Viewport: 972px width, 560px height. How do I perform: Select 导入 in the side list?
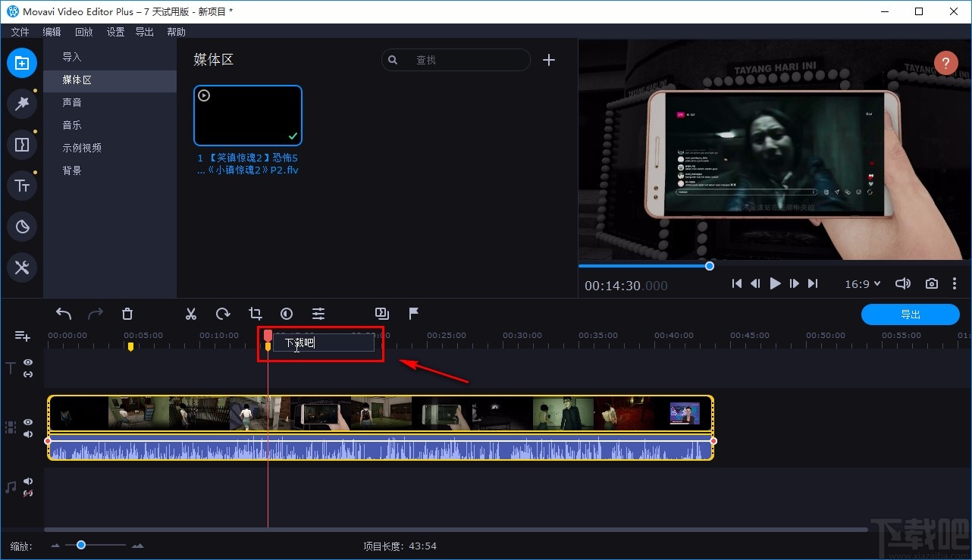(x=110, y=57)
